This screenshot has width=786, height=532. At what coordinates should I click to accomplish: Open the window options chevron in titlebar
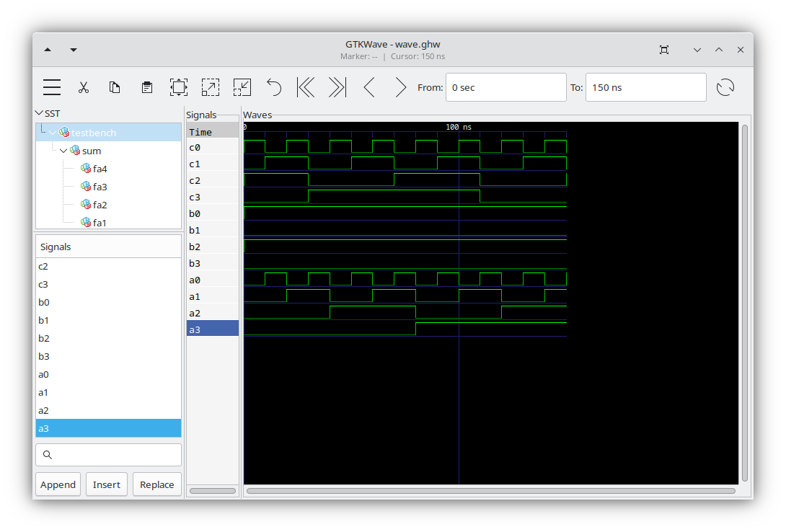(697, 49)
